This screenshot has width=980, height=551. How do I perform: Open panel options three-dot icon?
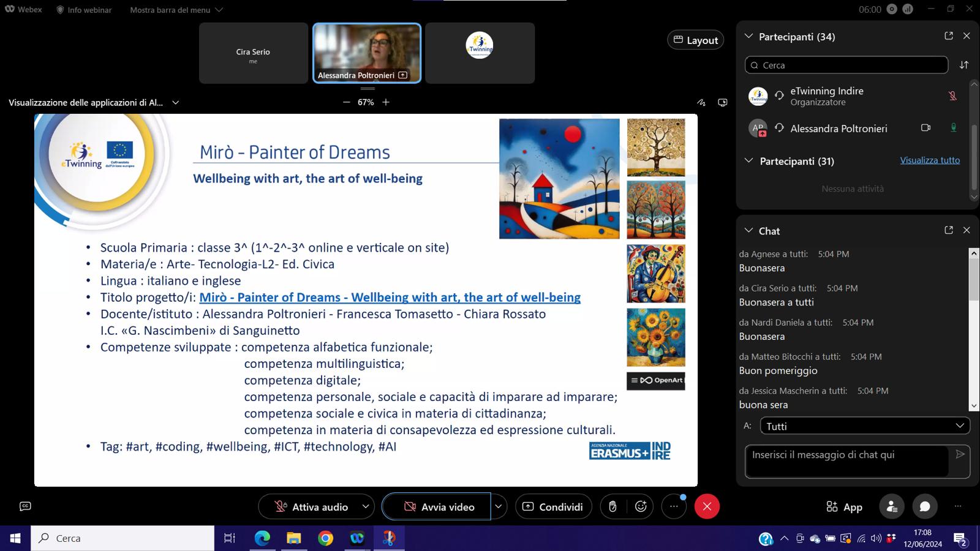958,506
